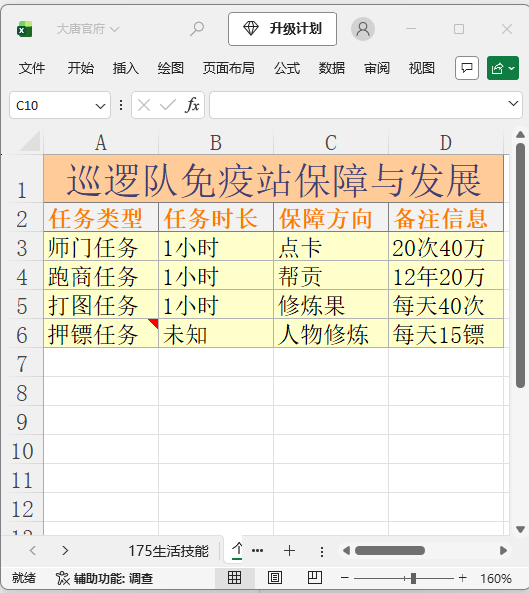
Task: Select the cell 未知
Action: [x=216, y=334]
